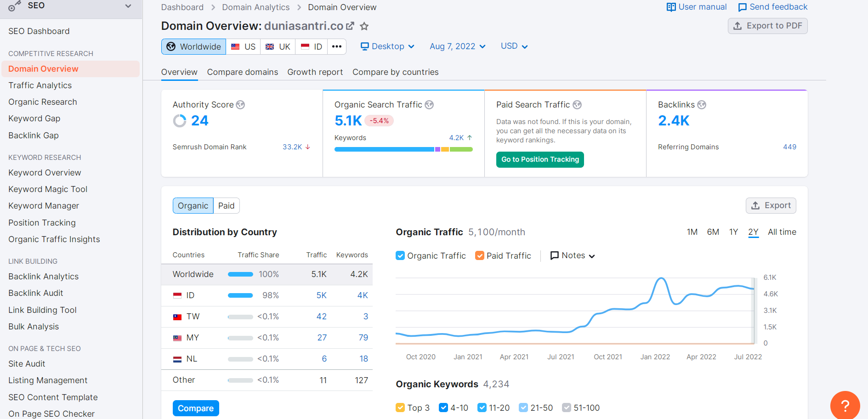This screenshot has width=868, height=419.
Task: Open MY keywords value 79
Action: tap(363, 338)
